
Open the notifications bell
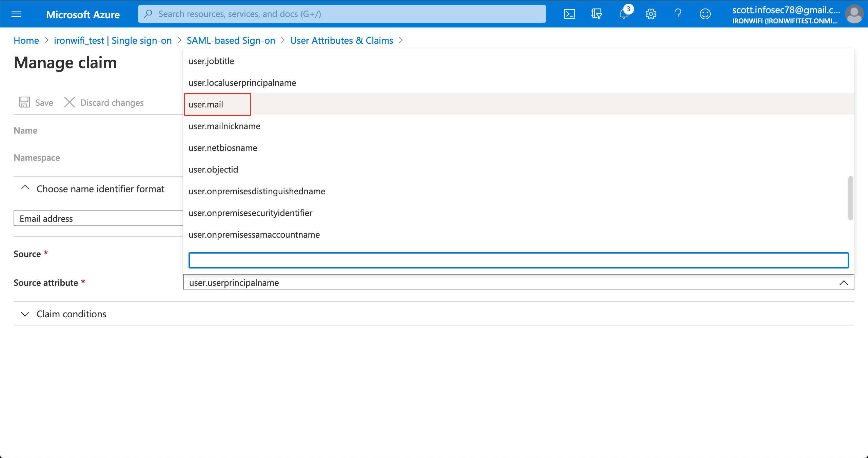(624, 14)
